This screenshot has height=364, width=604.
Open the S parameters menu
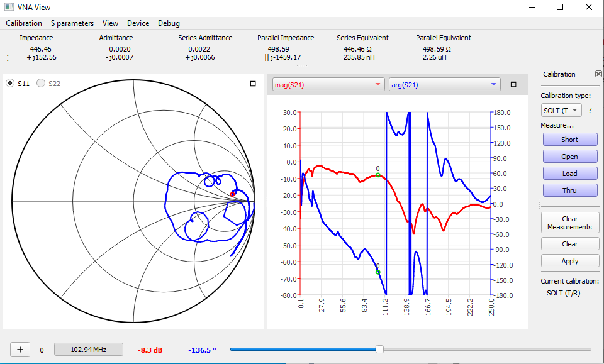pos(72,23)
